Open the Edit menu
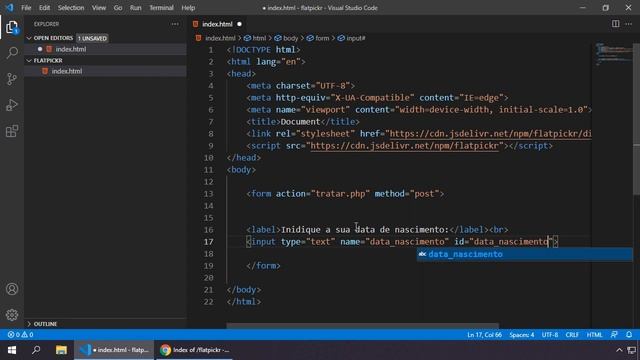 [44, 8]
